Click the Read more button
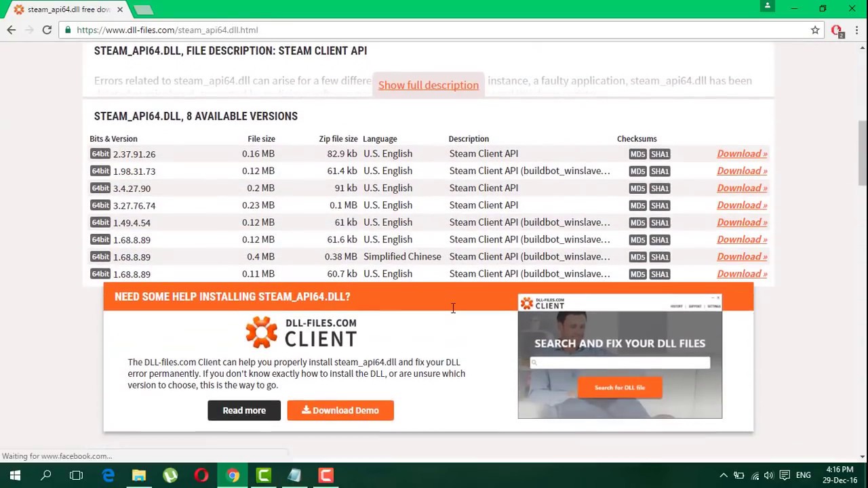The height and width of the screenshot is (488, 868). click(x=244, y=410)
